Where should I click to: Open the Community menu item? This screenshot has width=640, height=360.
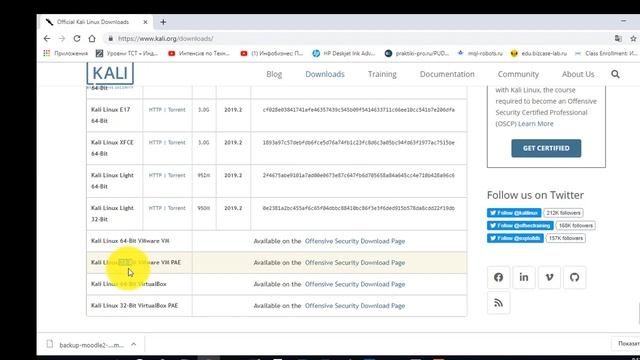(x=518, y=74)
